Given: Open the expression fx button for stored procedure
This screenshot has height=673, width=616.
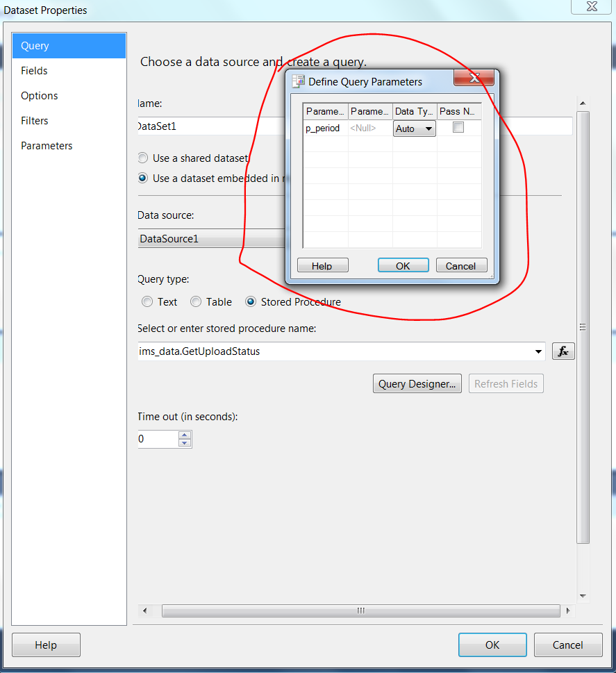Looking at the screenshot, I should pos(563,351).
